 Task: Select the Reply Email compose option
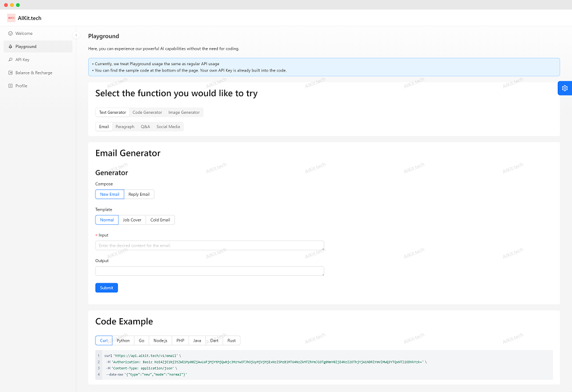pyautogui.click(x=139, y=195)
